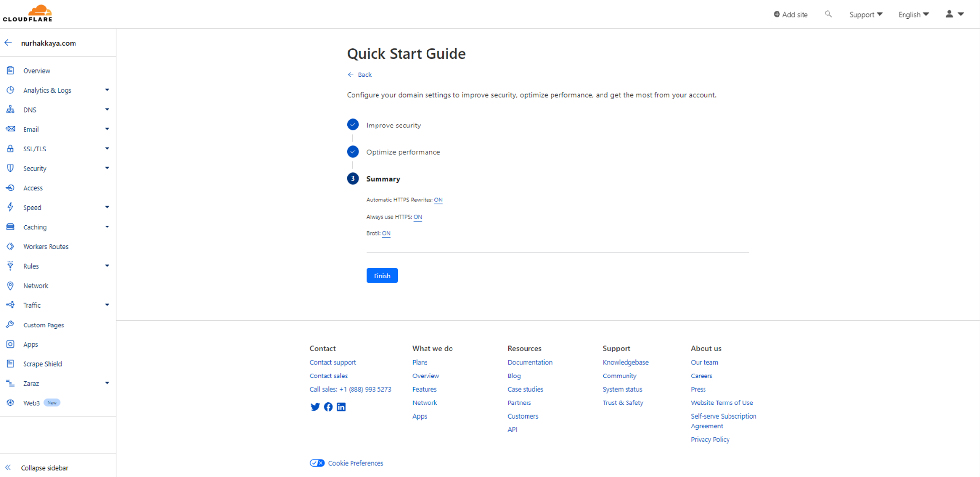The image size is (980, 477).
Task: Open search with the magnifier icon
Action: [829, 14]
